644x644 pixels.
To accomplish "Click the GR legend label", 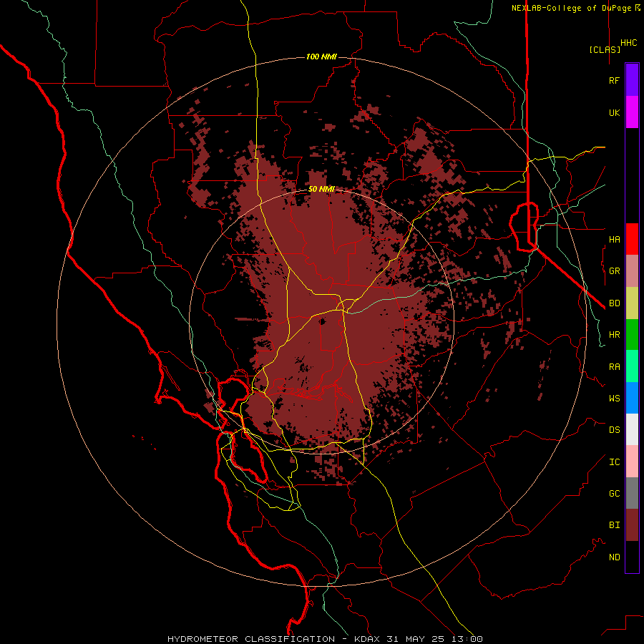I will click(614, 271).
